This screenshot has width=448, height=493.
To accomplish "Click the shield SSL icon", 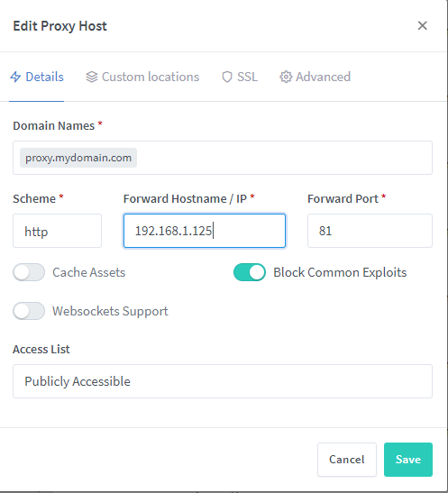I will [227, 77].
